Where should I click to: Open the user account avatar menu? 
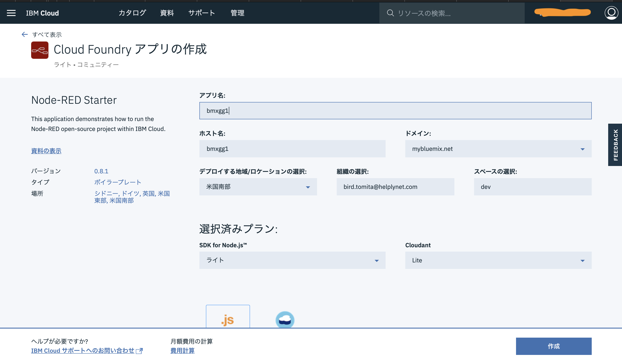(611, 13)
